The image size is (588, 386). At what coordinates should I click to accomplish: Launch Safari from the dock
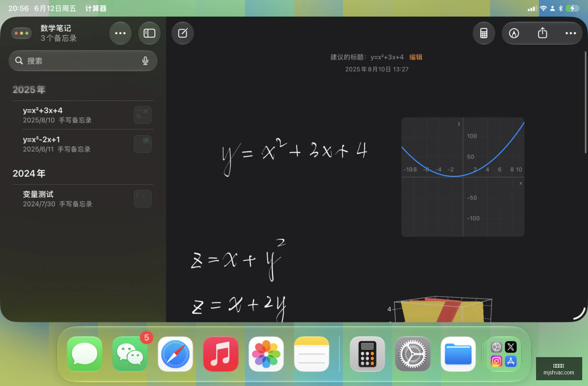175,354
